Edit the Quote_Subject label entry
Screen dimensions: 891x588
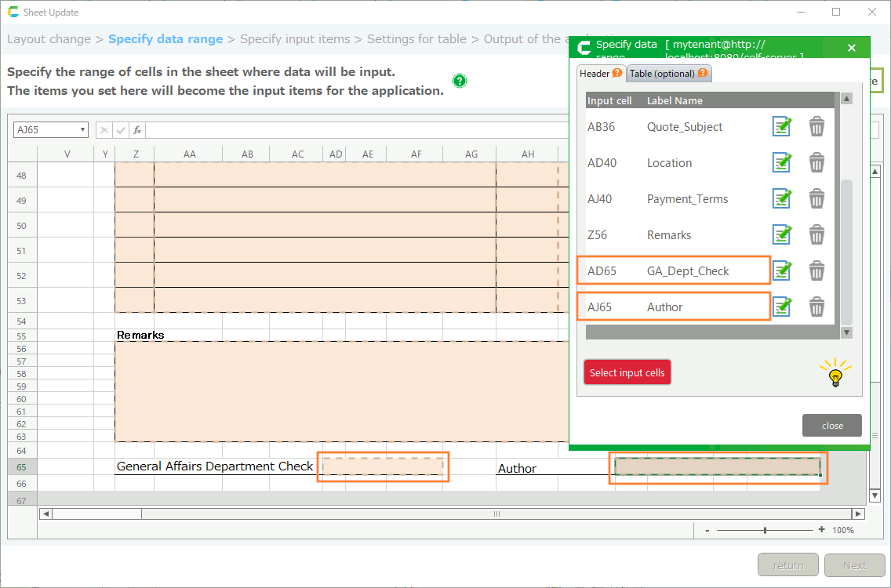click(x=781, y=126)
